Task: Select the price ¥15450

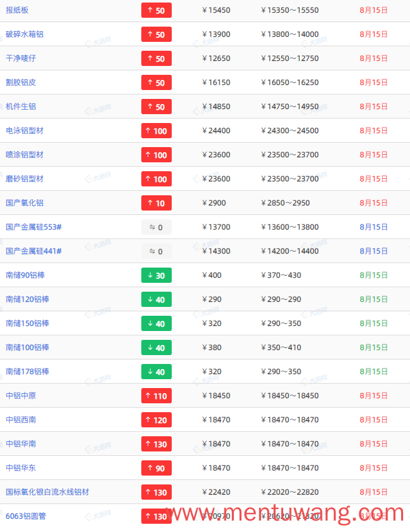Action: pyautogui.click(x=216, y=10)
